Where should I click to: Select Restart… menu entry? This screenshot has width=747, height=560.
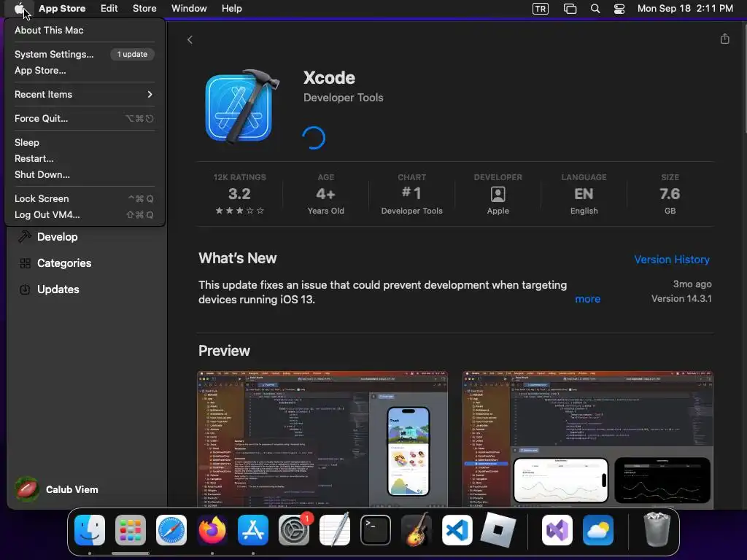85,158
